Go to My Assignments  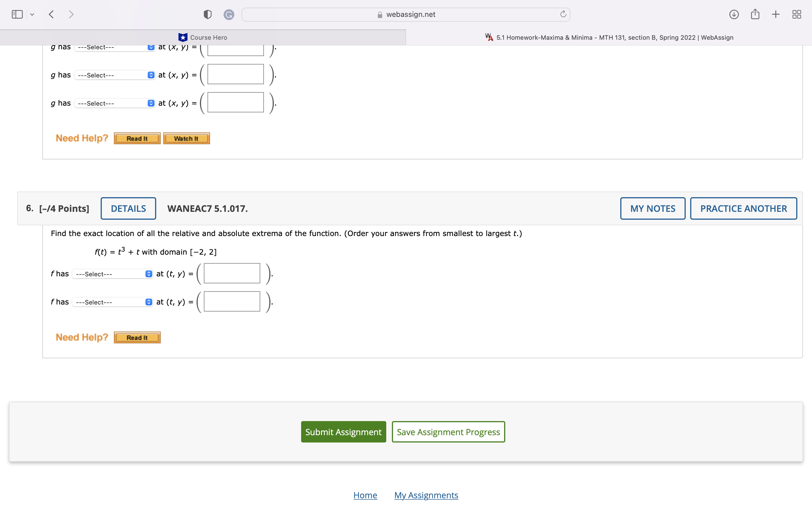tap(426, 495)
